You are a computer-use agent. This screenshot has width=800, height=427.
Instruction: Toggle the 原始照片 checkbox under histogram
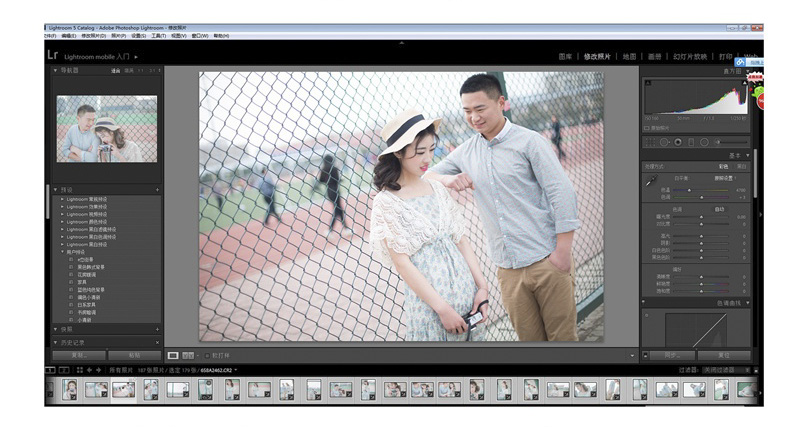click(646, 128)
